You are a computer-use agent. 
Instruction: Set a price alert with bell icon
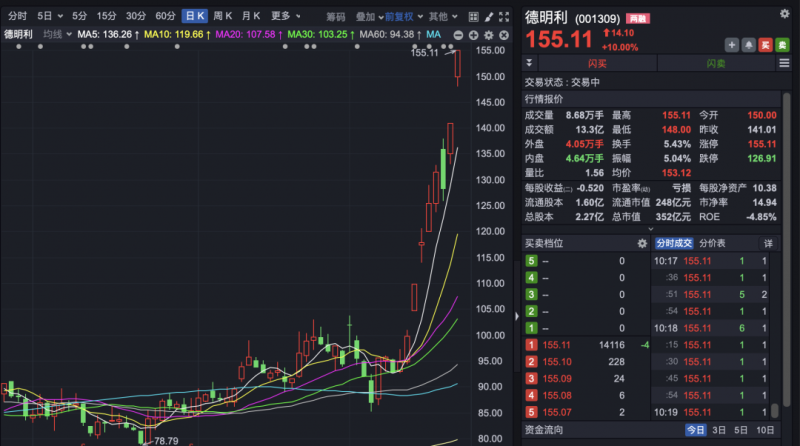[x=748, y=45]
